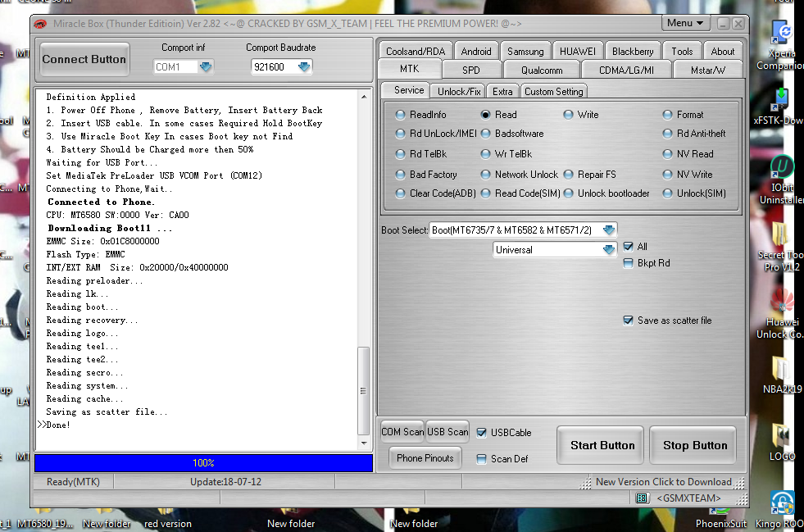The width and height of the screenshot is (804, 532).
Task: Select the Rd Anti-theft radio option
Action: click(667, 134)
